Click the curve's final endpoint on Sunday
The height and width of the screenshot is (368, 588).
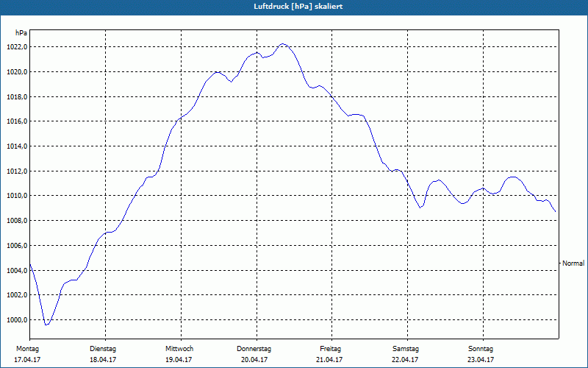(x=556, y=211)
